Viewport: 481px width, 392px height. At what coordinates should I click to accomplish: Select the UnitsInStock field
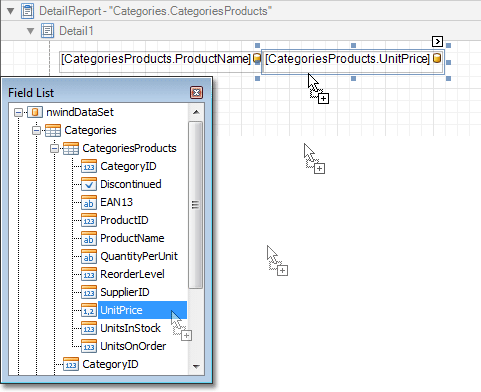point(130,328)
